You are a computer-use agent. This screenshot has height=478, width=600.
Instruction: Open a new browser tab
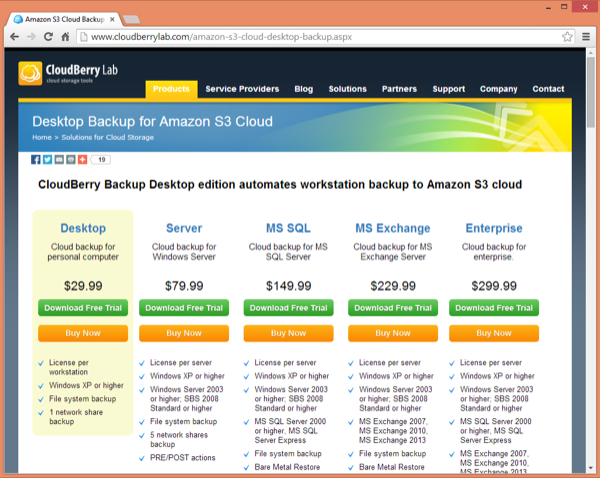tap(131, 20)
